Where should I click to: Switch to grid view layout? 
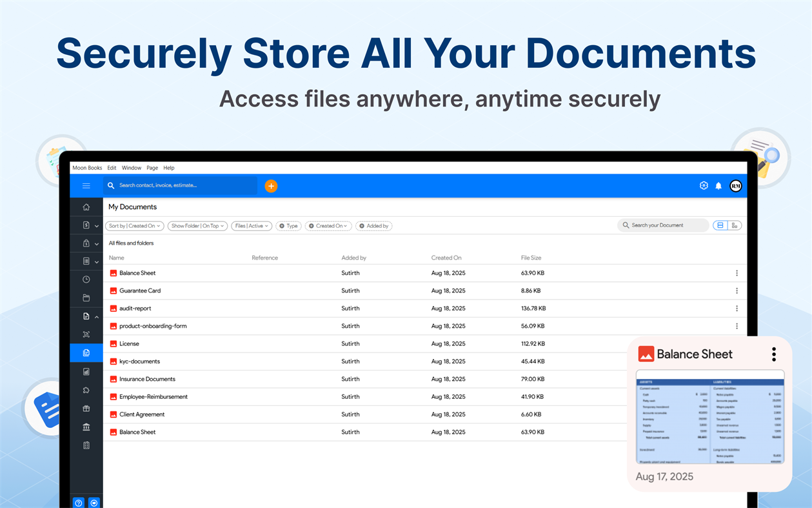[x=735, y=225]
